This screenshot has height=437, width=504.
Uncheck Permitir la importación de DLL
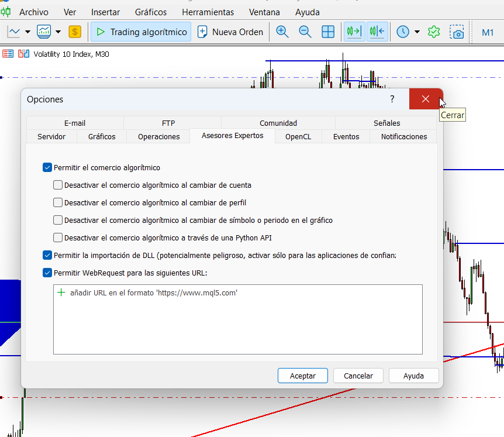tap(47, 255)
